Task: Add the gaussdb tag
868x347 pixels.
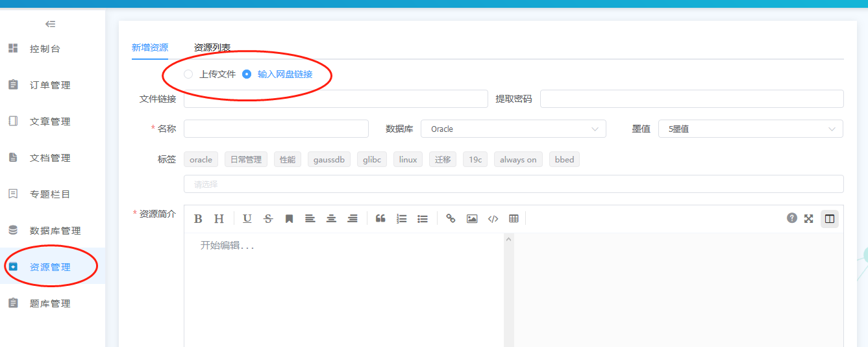Action: pos(329,159)
